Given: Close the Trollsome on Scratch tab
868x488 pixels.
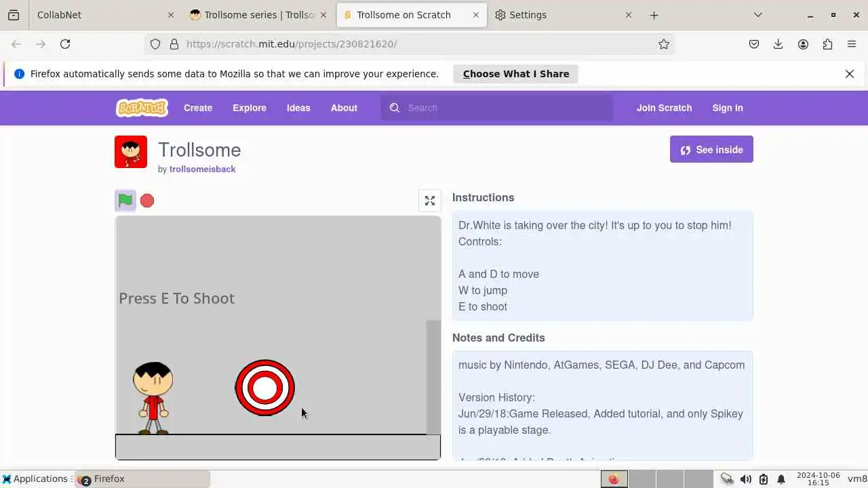Looking at the screenshot, I should [x=475, y=15].
